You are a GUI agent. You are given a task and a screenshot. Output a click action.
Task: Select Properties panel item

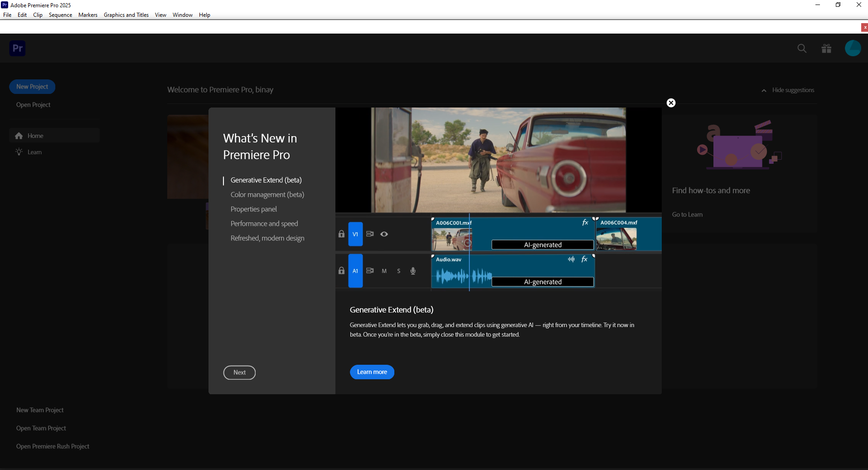[253, 209]
